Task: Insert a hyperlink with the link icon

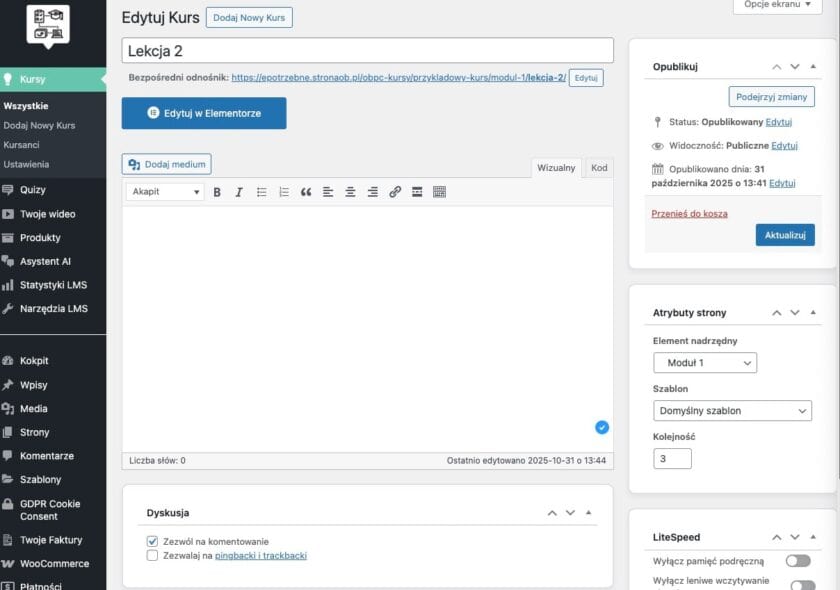Action: click(394, 193)
